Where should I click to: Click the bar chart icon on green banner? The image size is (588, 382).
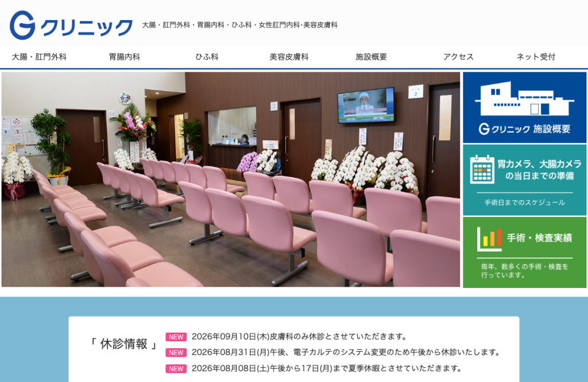point(489,239)
